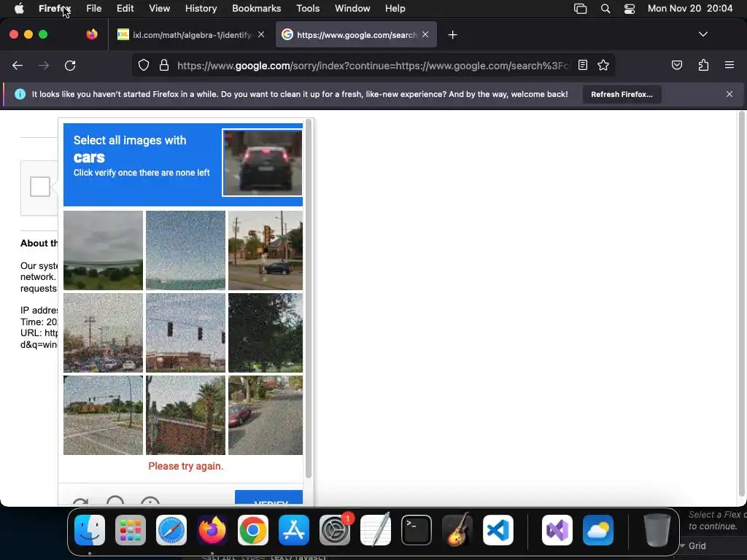
Task: Open GarageBand from the Dock
Action: [x=457, y=530]
